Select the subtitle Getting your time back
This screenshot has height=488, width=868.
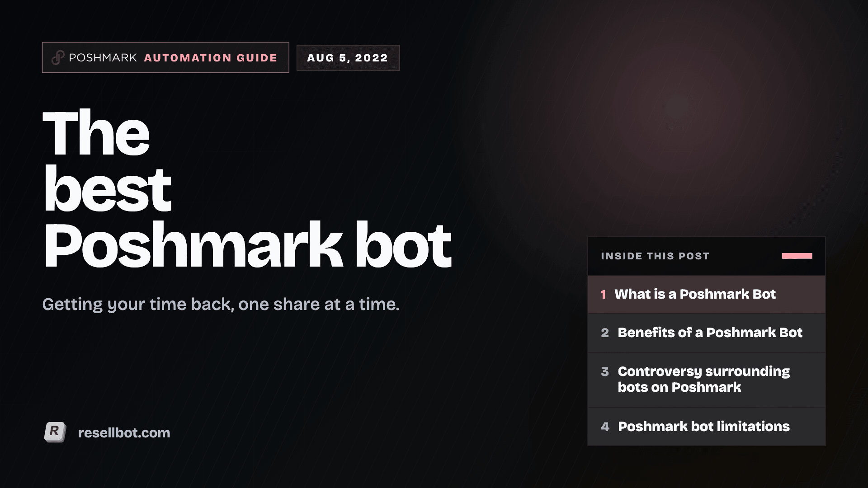221,305
